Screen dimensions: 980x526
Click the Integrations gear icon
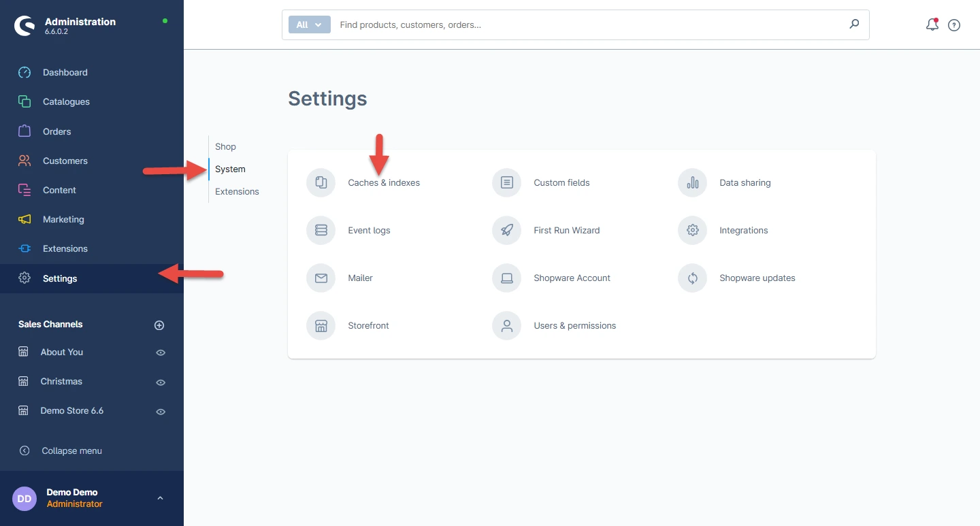(692, 230)
